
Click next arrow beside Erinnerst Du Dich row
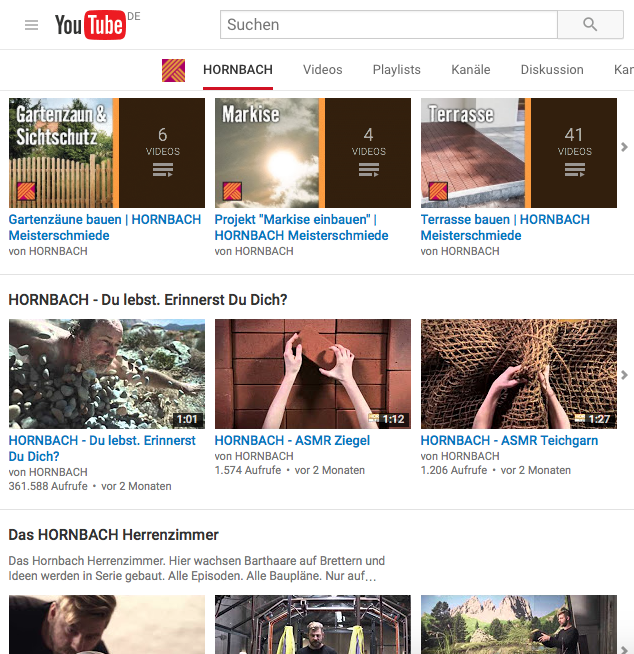click(624, 375)
